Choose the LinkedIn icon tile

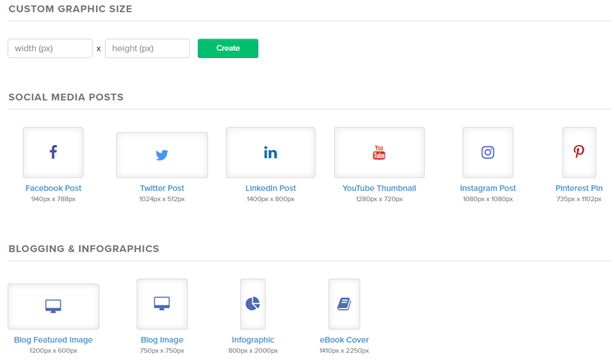pyautogui.click(x=271, y=152)
